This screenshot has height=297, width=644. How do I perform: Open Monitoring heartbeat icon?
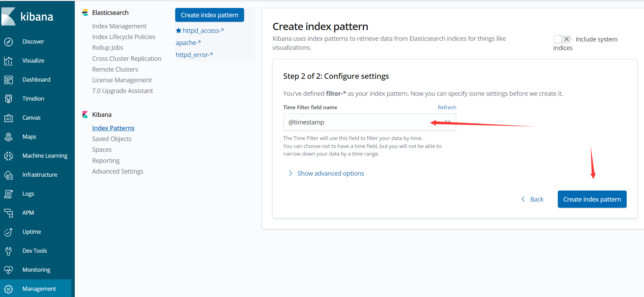[x=9, y=270]
